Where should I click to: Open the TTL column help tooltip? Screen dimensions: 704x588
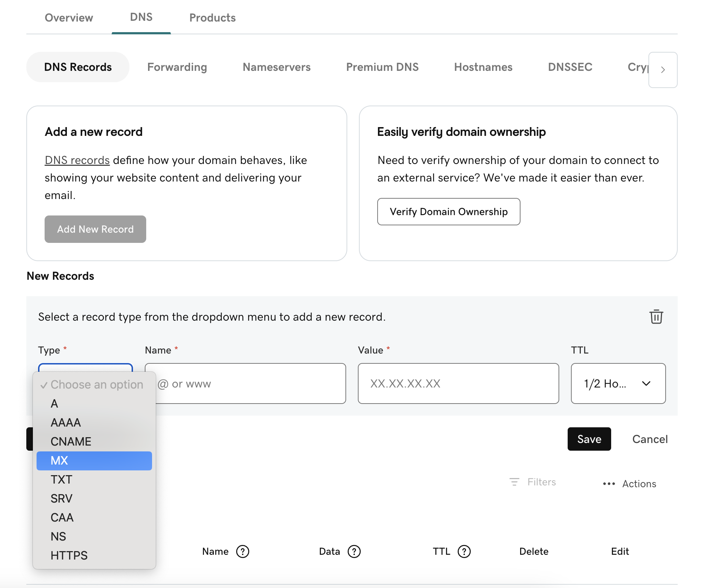point(464,552)
